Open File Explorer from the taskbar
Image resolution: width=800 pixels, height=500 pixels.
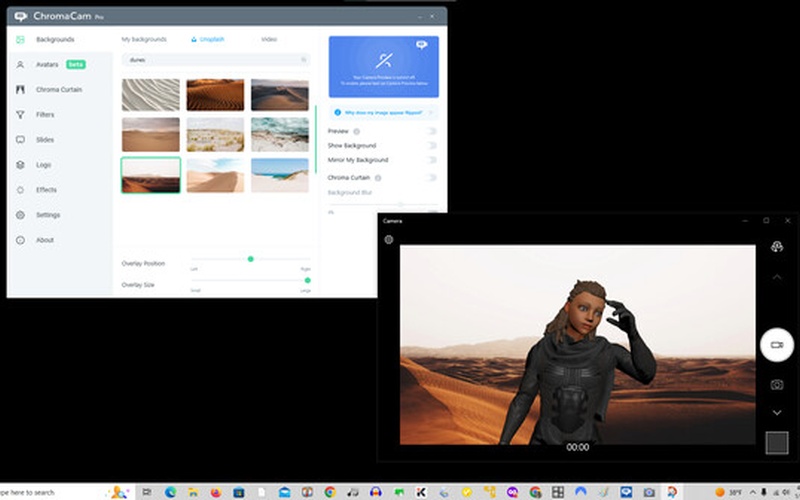click(x=193, y=492)
